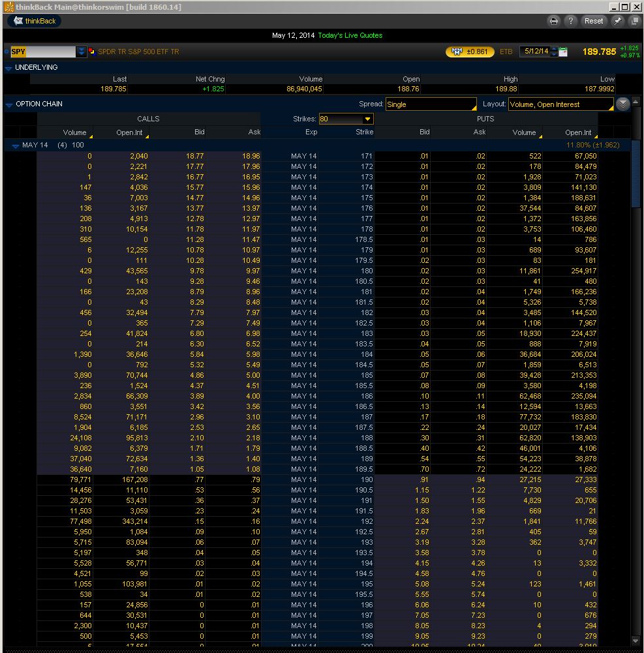Click the PUTS Ask column header
Image resolution: width=644 pixels, height=653 pixels.
(480, 132)
